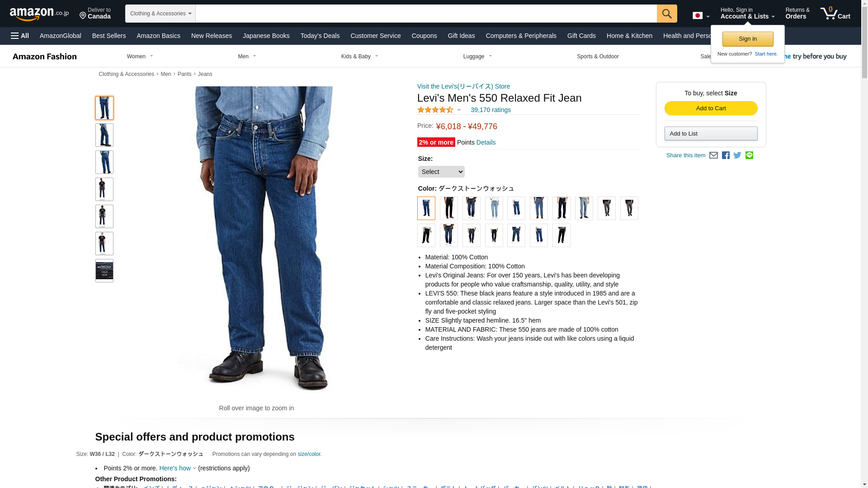The width and height of the screenshot is (868, 488).
Task: Open the shopping cart icon
Action: pyautogui.click(x=835, y=14)
